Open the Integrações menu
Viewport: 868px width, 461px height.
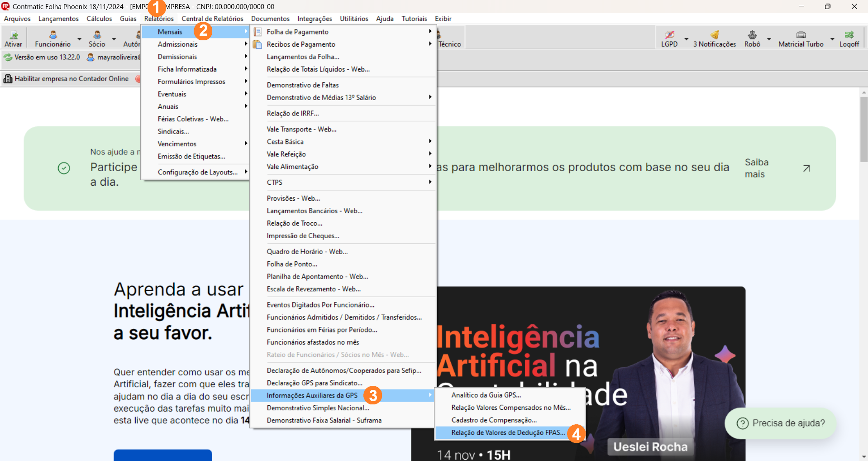tap(315, 19)
